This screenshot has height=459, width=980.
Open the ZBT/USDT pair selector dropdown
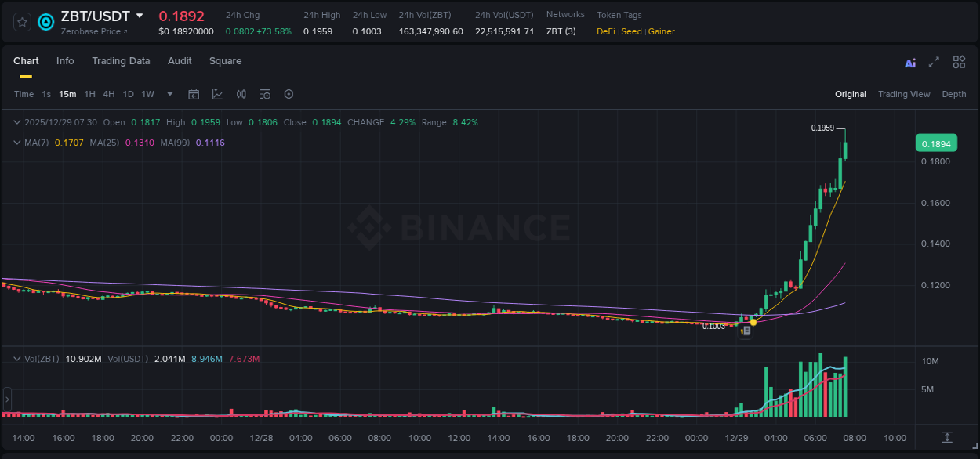tap(140, 16)
